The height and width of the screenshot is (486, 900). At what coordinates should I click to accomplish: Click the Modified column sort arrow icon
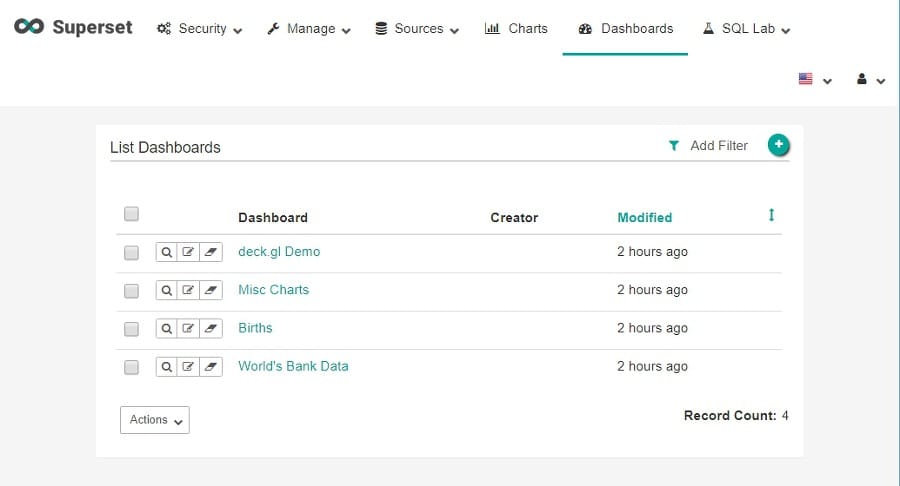point(771,216)
